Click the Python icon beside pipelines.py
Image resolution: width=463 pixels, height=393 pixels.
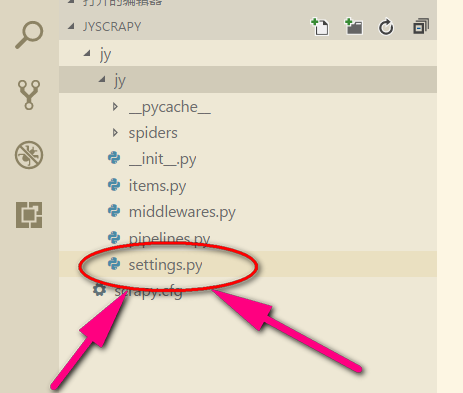point(114,237)
